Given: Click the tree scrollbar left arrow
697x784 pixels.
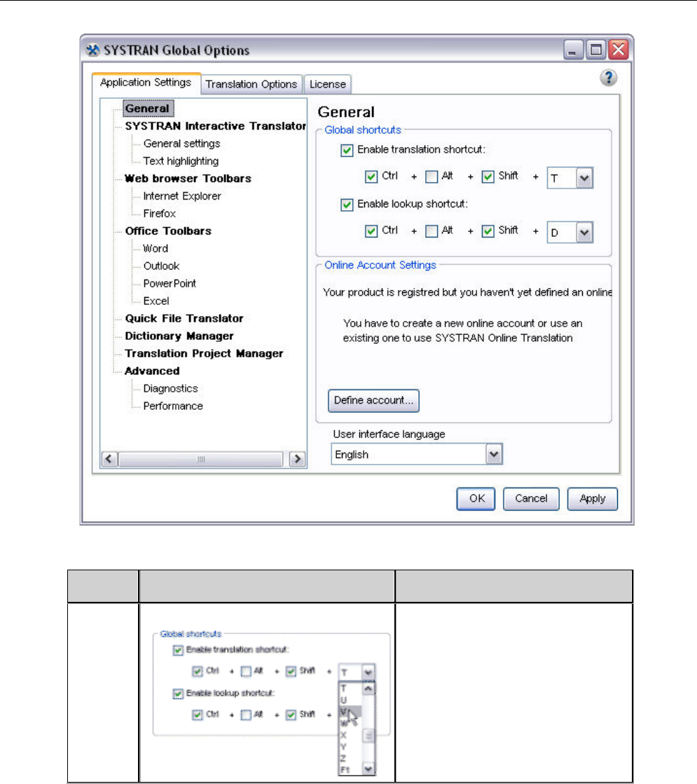Looking at the screenshot, I should click(x=109, y=459).
